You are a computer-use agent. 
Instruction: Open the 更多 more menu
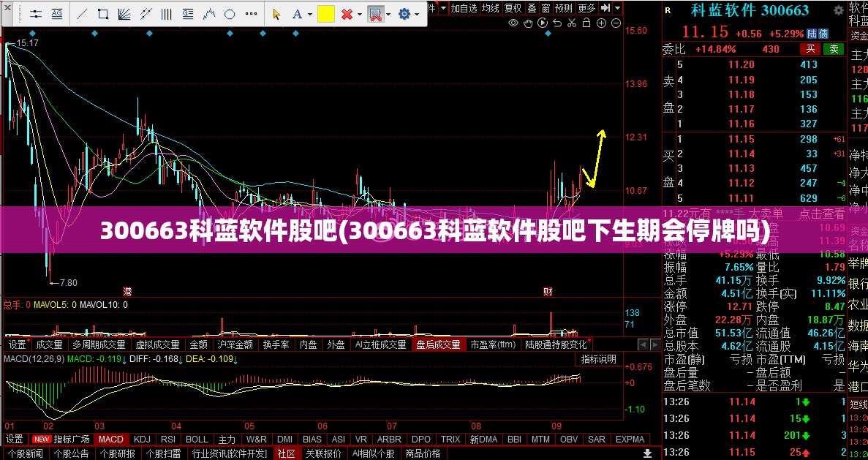click(x=586, y=8)
